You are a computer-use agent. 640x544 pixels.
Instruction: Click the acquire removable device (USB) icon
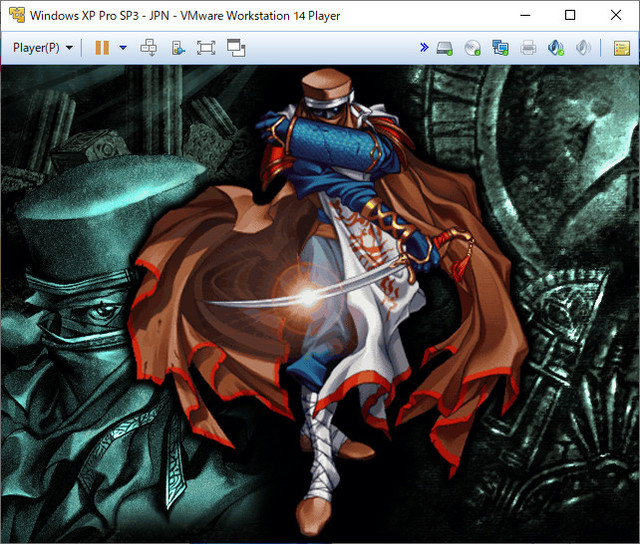(178, 48)
